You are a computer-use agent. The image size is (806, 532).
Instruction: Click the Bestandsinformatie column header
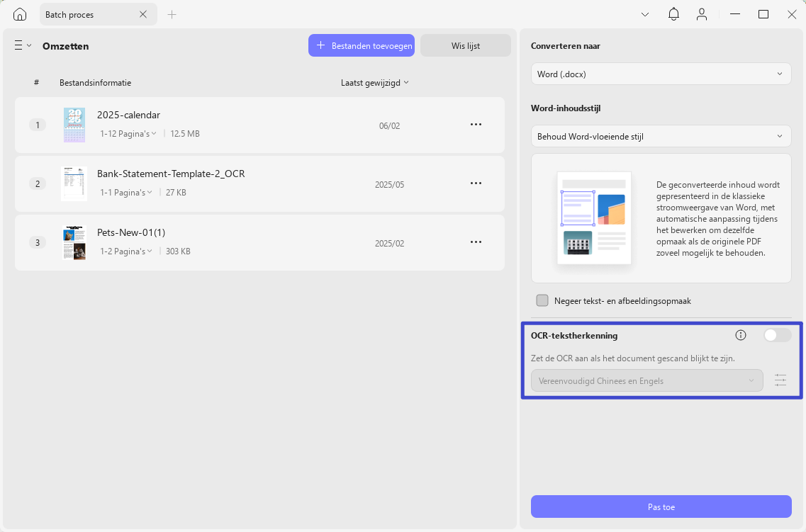click(95, 83)
